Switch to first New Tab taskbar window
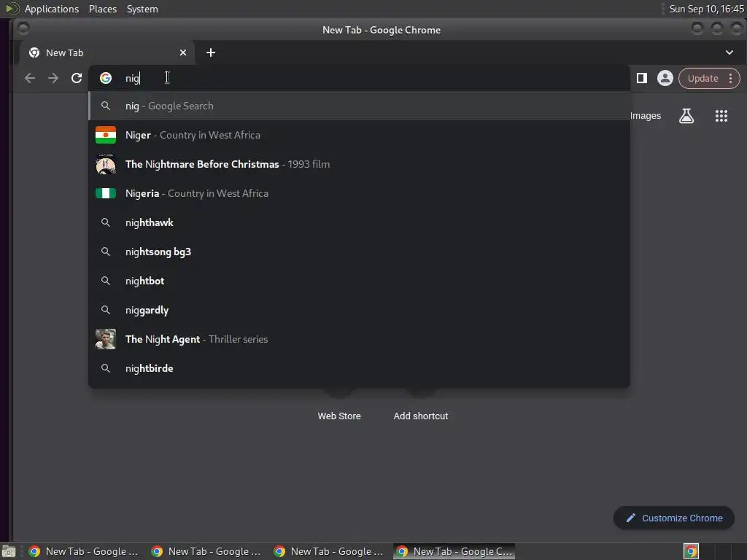This screenshot has width=747, height=560. [83, 551]
